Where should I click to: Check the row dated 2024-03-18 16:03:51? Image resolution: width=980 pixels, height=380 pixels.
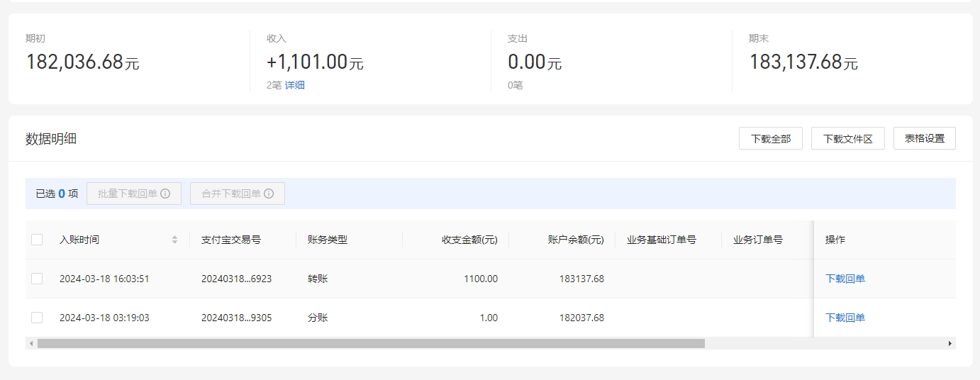(x=37, y=279)
